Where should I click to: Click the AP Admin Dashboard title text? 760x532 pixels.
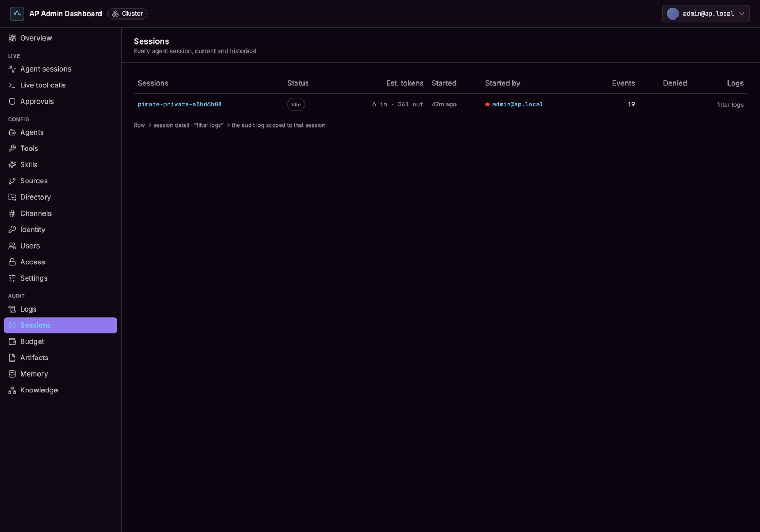66,14
